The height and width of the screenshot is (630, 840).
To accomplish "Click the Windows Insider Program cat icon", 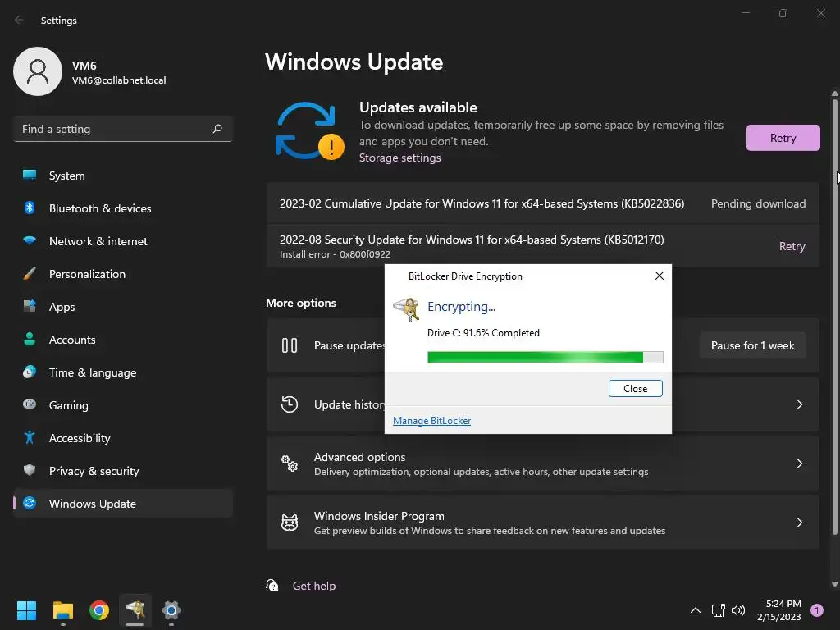I will coord(290,523).
